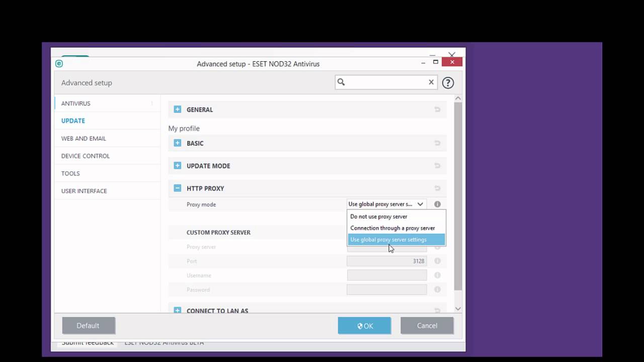Open the USER INTERFACE category
Image resolution: width=644 pixels, height=362 pixels.
click(x=107, y=191)
